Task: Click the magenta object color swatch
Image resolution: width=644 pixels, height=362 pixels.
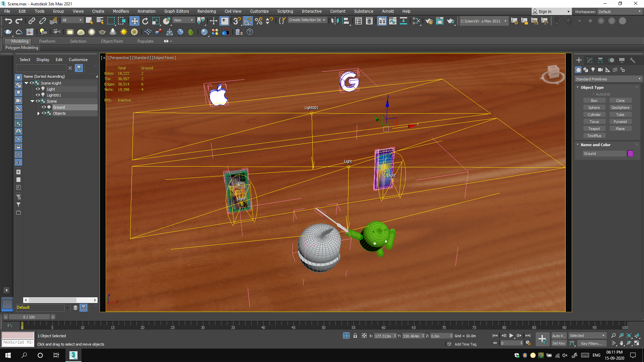Action: coord(631,154)
